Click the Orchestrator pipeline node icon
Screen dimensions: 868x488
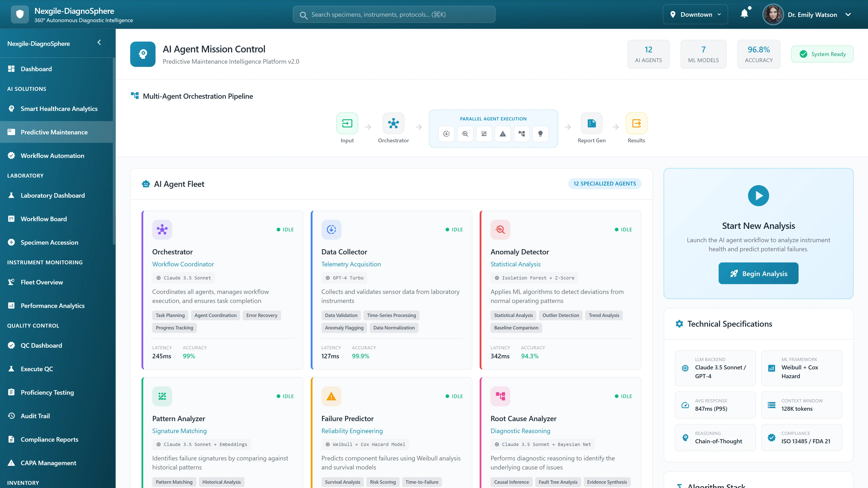[x=393, y=123]
